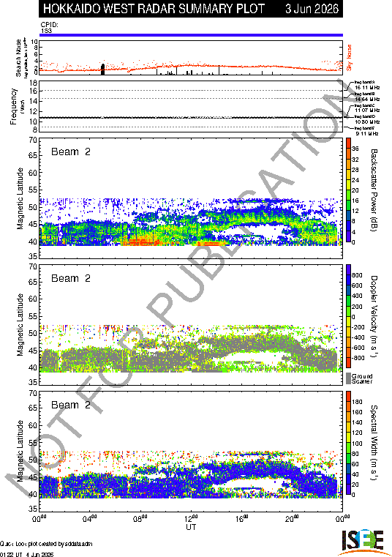This screenshot has width=392, height=557.
Task: Click the frequency band D 10.80 MHz label
Action: click(x=367, y=119)
